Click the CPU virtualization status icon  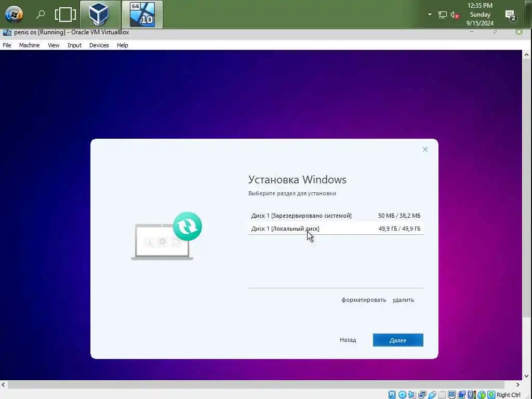[472, 395]
